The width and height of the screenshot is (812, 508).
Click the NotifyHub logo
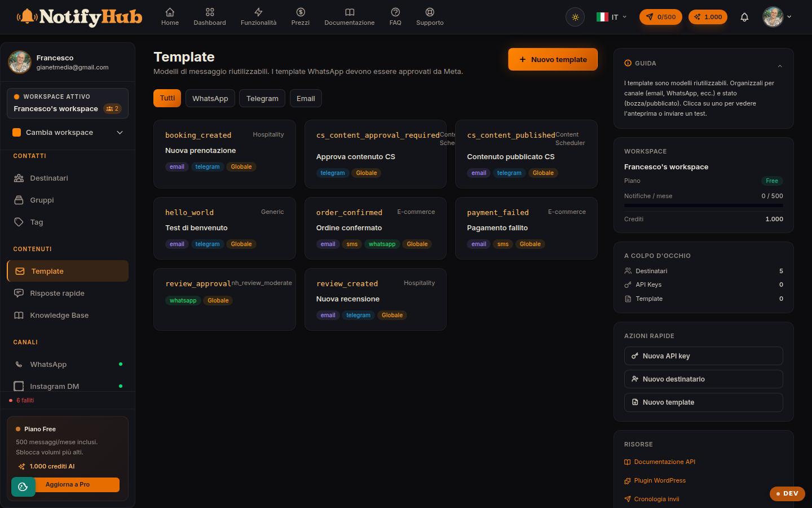(79, 17)
